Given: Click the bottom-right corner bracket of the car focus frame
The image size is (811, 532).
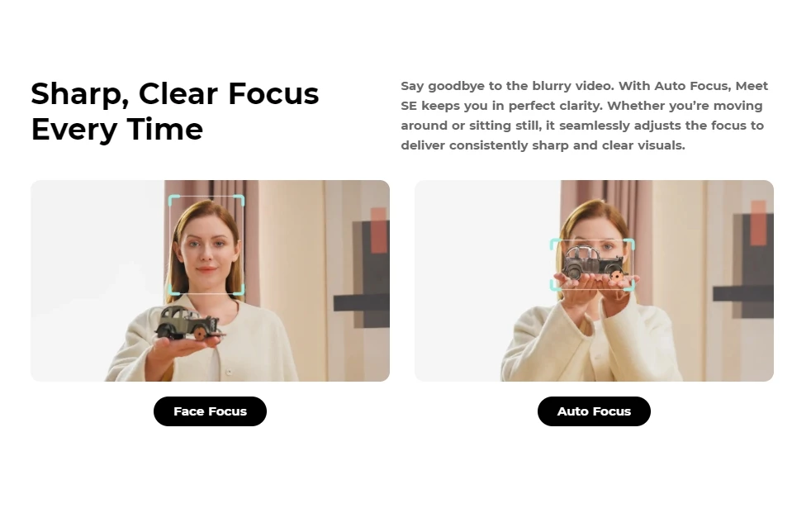Looking at the screenshot, I should coord(629,285).
